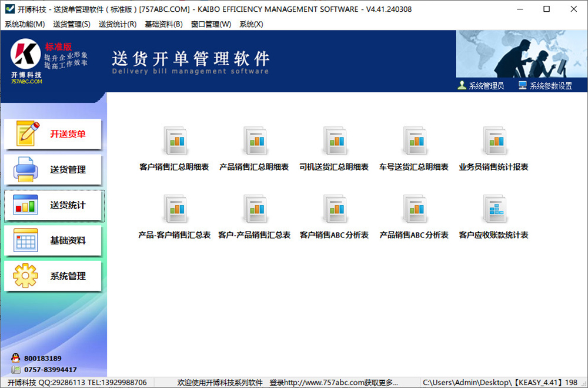Image resolution: width=588 pixels, height=388 pixels.
Task: Click the 产品销售汇总明细表 label
Action: [x=254, y=167]
